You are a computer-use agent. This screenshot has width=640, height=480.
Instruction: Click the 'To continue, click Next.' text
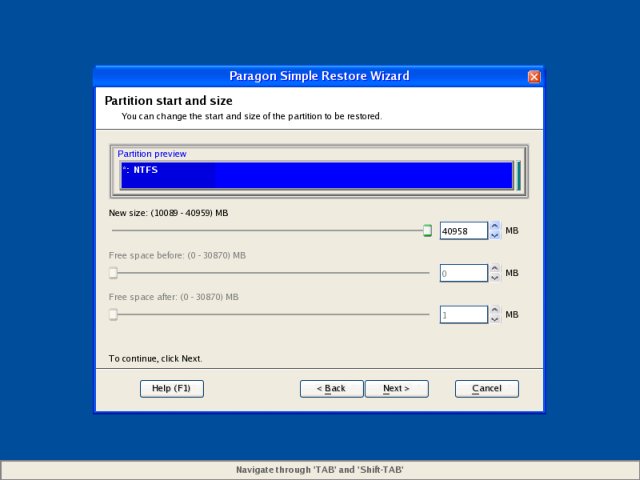click(x=155, y=359)
